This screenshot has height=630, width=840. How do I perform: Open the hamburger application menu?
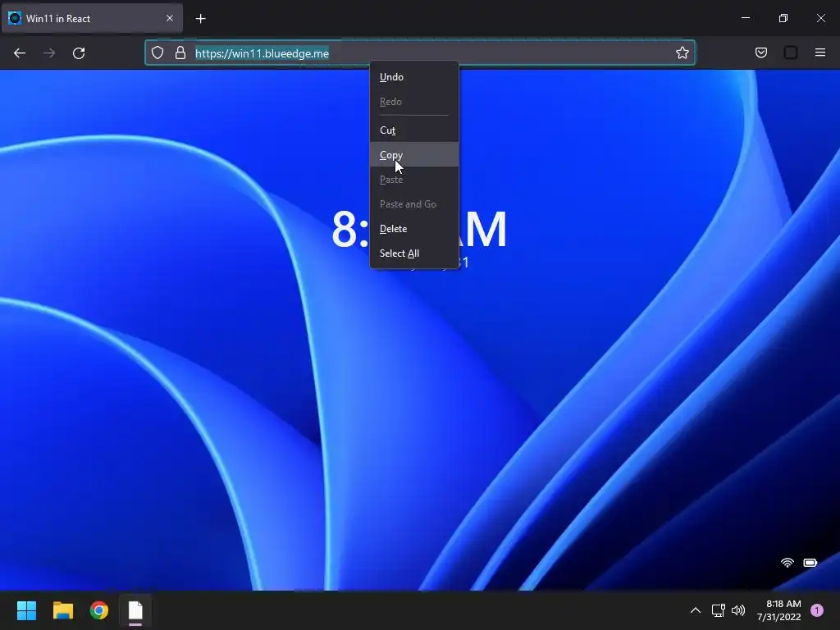click(820, 52)
